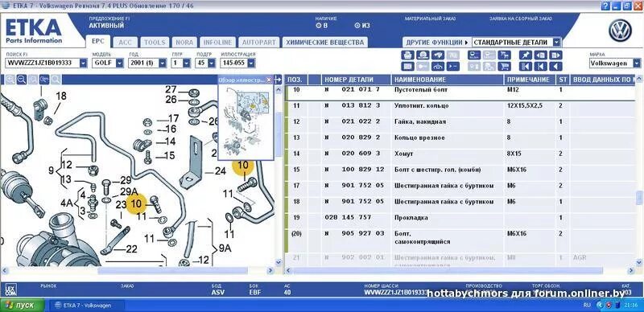Switch to the TOOLS tab
Screen dimensions: 644x312
pos(155,43)
